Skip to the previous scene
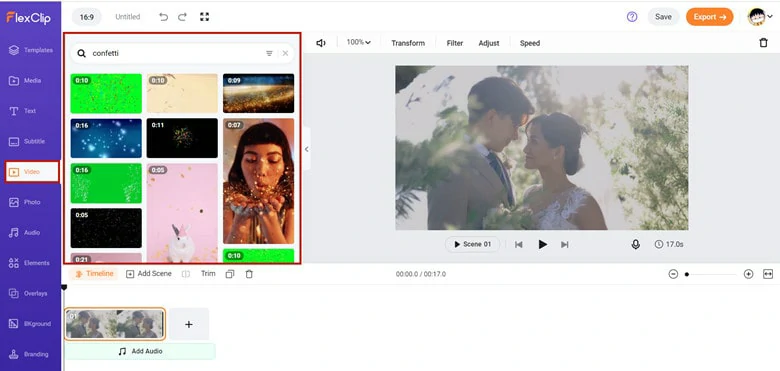Image resolution: width=780 pixels, height=371 pixels. tap(519, 245)
